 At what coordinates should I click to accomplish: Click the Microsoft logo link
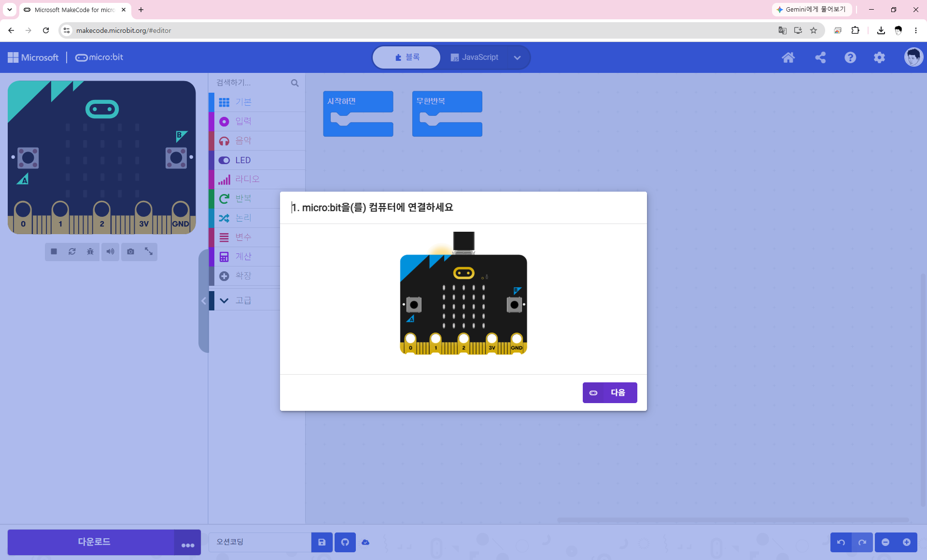[x=33, y=57]
